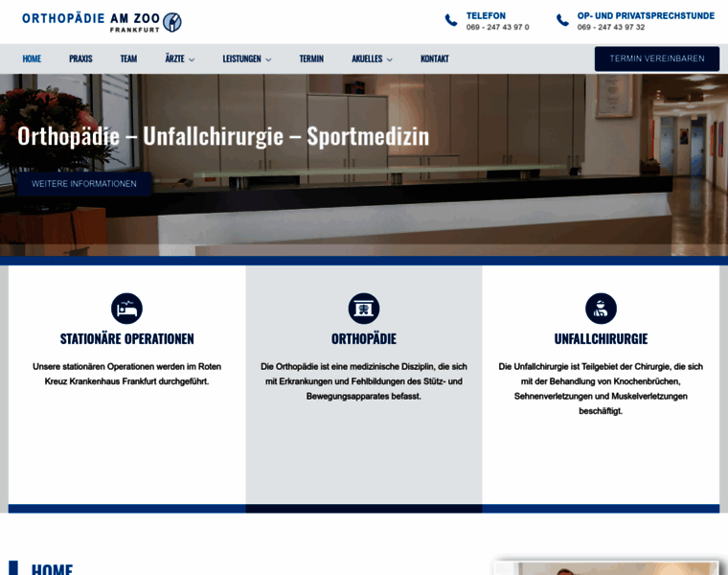Open the Kontakt menu item

pyautogui.click(x=435, y=58)
